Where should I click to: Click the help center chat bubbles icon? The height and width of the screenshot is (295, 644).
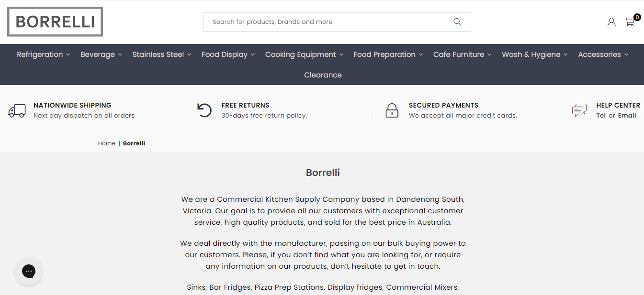click(x=579, y=110)
